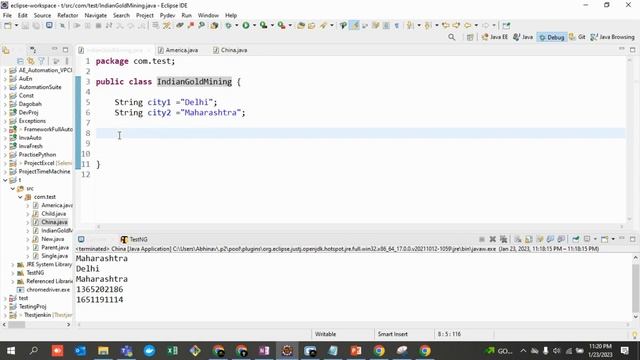Expand the AutomationSuite project
640x360 pixels.
(x=5, y=87)
